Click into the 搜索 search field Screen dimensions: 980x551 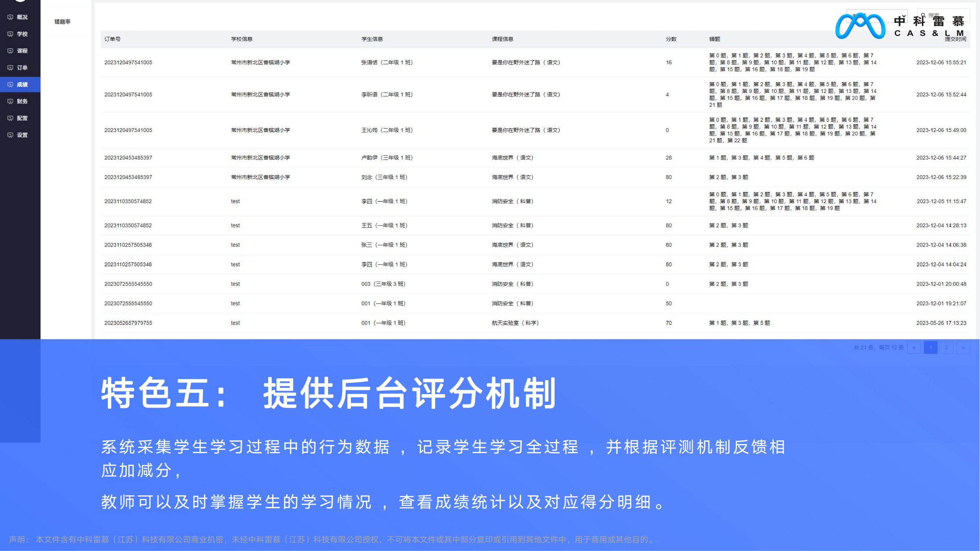pyautogui.click(x=943, y=15)
